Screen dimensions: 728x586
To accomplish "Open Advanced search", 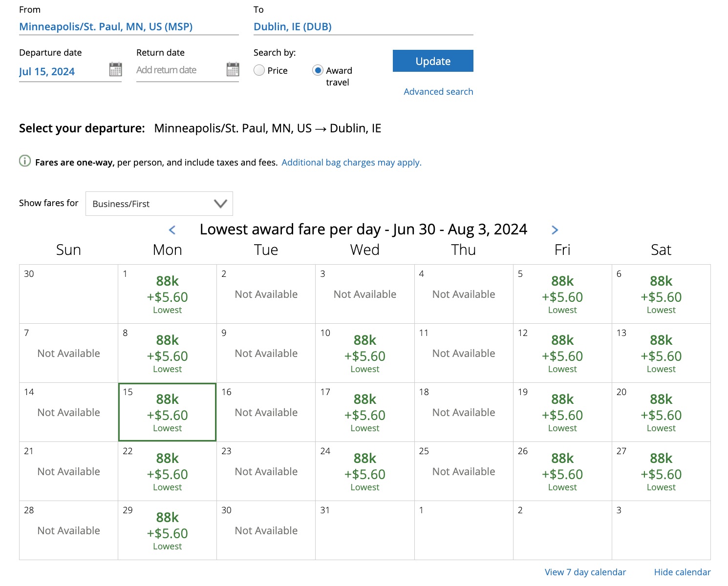I will [x=438, y=91].
